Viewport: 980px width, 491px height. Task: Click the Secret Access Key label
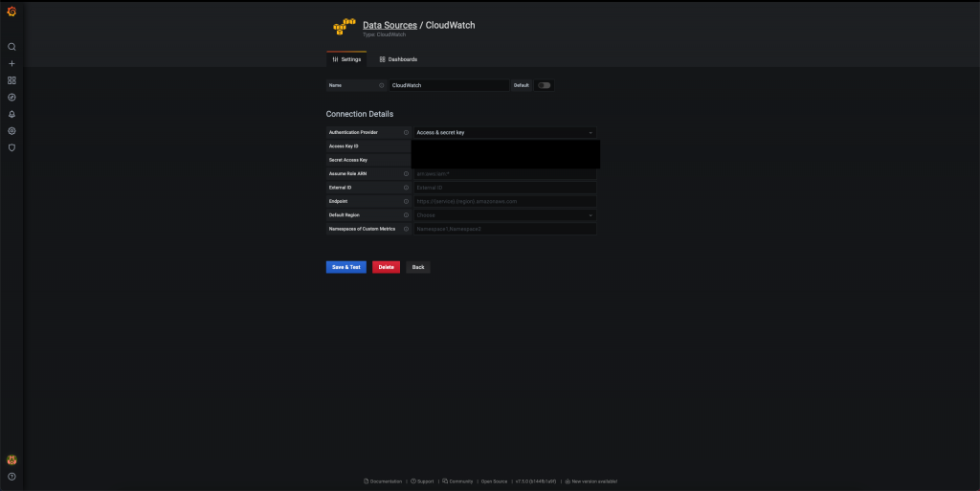pos(348,160)
